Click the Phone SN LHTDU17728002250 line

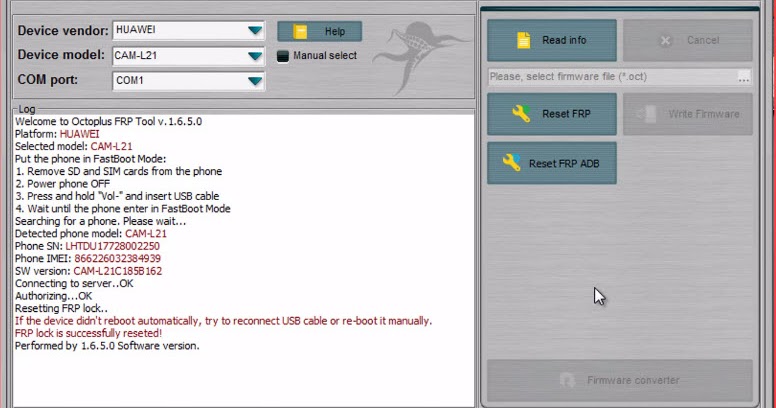click(x=87, y=246)
